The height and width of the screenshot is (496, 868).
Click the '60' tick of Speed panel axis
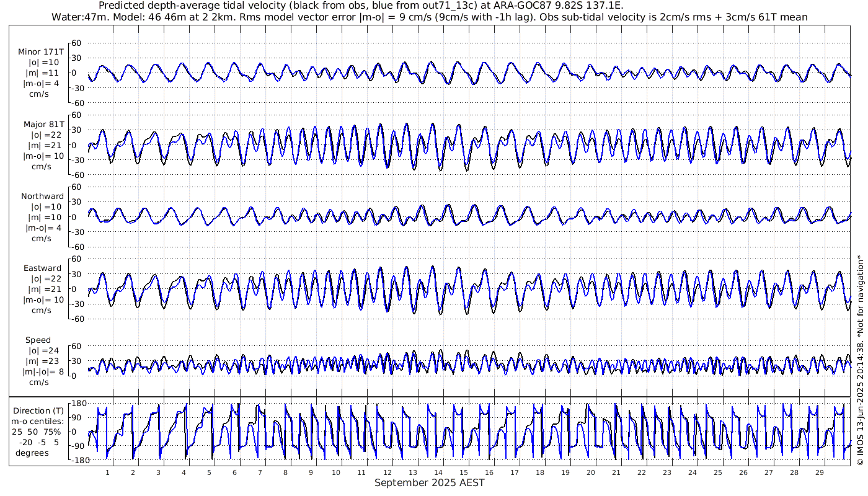click(x=77, y=346)
